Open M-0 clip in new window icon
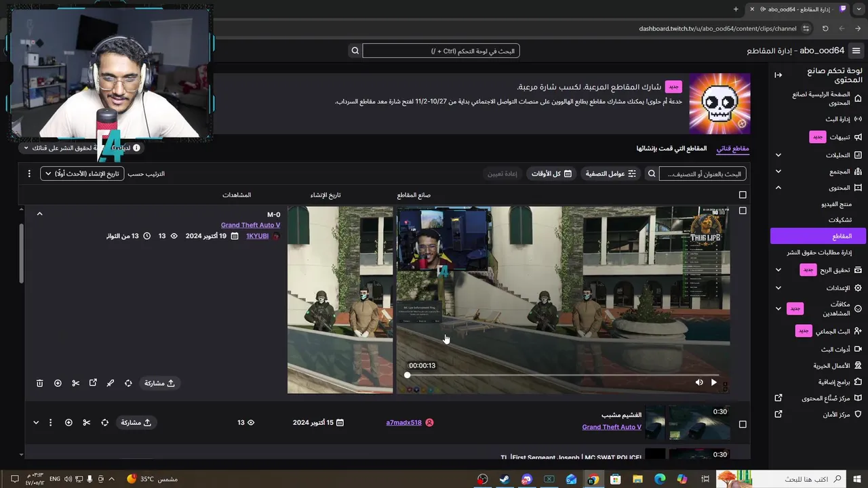The height and width of the screenshot is (488, 868). 93,383
